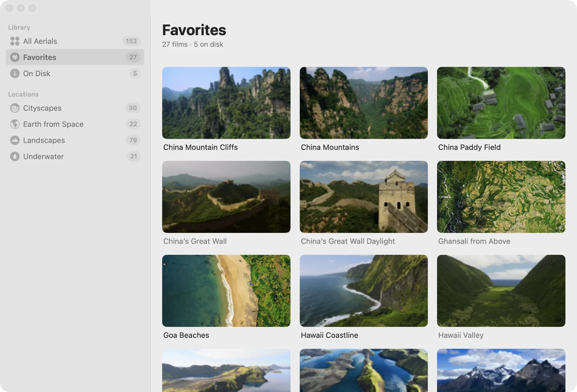This screenshot has width=577, height=392.
Task: Open the Hawaii Coastline thumbnail
Action: [364, 291]
